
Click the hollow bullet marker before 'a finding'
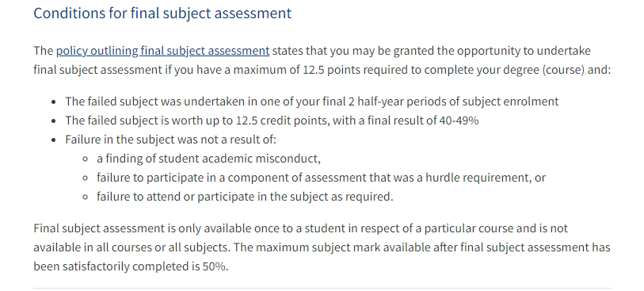click(86, 159)
